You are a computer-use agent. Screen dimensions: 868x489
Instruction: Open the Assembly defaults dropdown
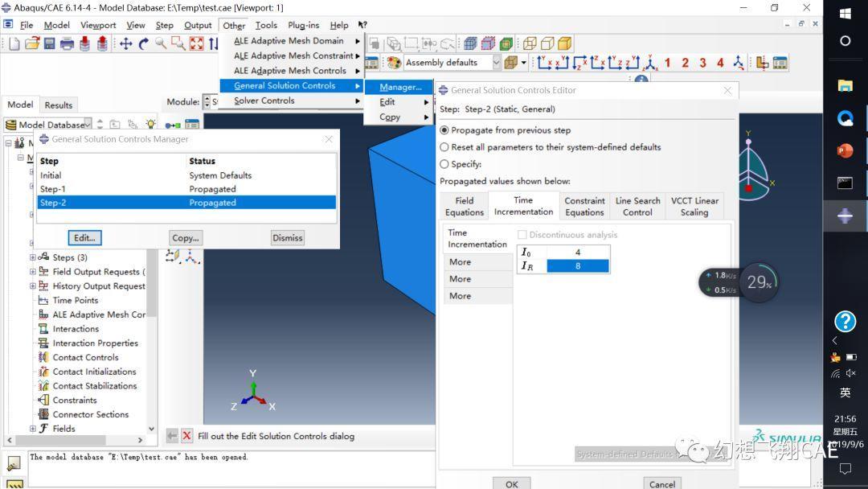pyautogui.click(x=496, y=63)
